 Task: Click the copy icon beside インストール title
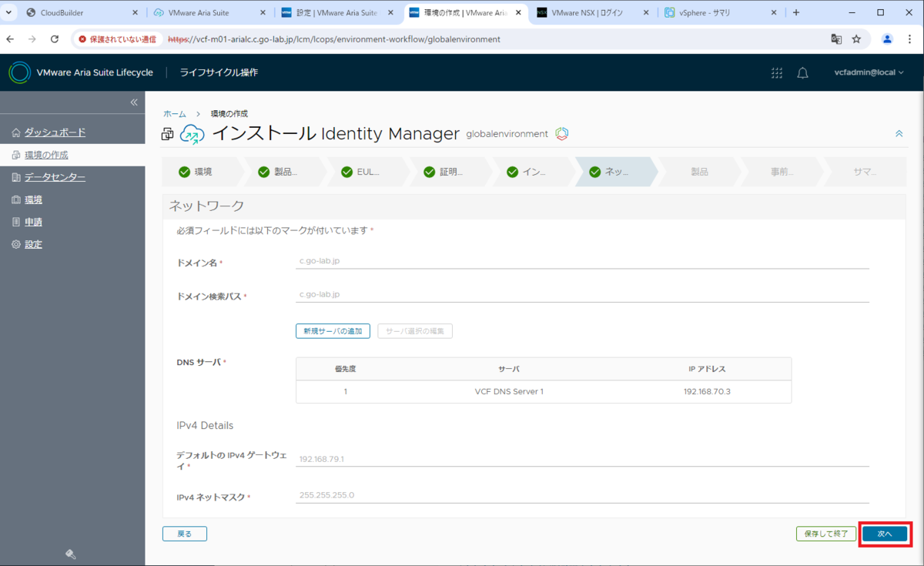168,134
